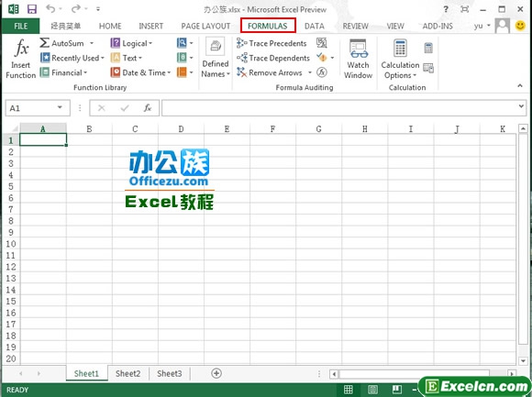Switch to Sheet3 tab
The image size is (532, 397).
pos(170,373)
